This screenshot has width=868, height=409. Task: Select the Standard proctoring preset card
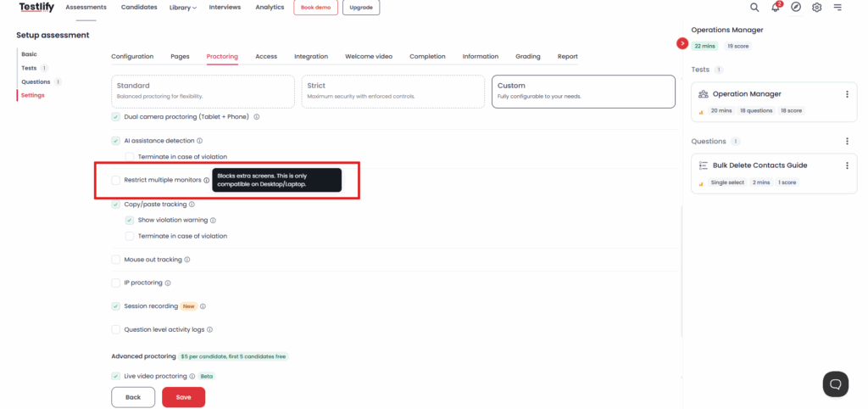[203, 92]
